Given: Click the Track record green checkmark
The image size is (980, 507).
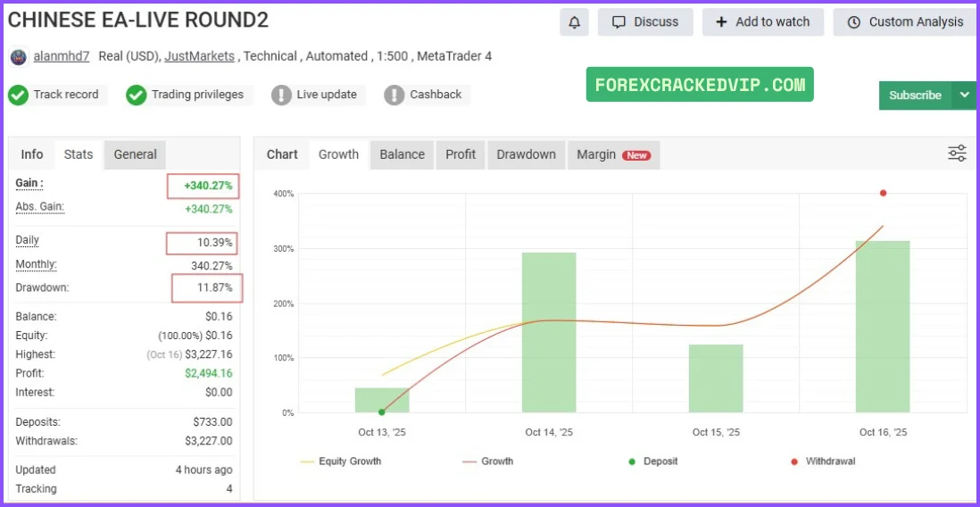Looking at the screenshot, I should [18, 95].
